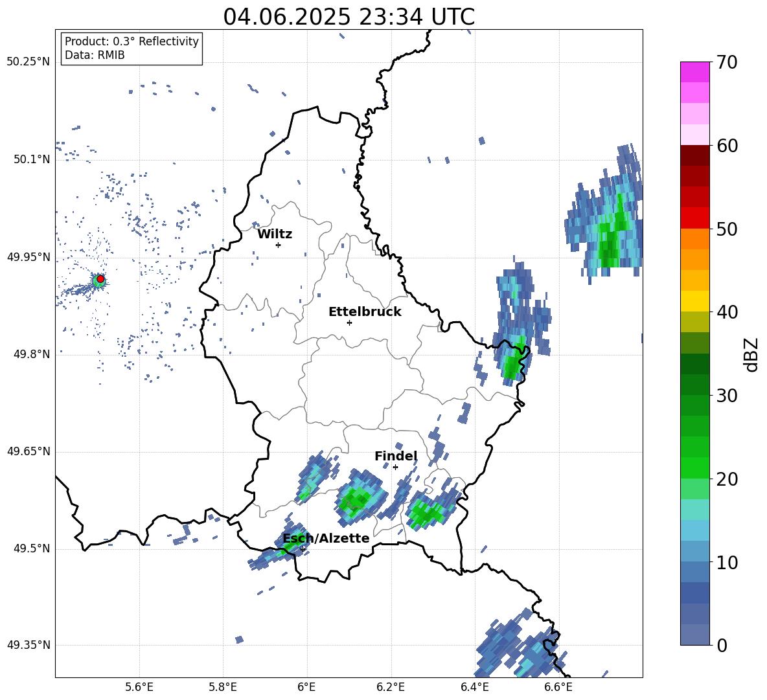Click the yellow colorbar segment above 40
Viewport: 767px width, 700px height.
coord(694,301)
